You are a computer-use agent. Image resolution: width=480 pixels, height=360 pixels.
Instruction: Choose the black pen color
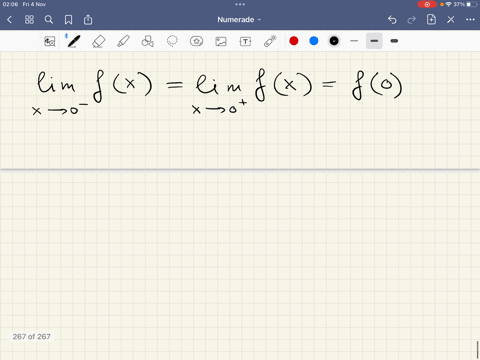334,41
